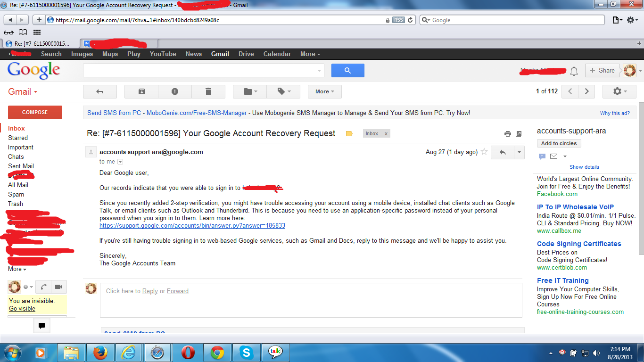The height and width of the screenshot is (362, 644).
Task: Open the Labels tag dropdown
Action: pyautogui.click(x=283, y=91)
